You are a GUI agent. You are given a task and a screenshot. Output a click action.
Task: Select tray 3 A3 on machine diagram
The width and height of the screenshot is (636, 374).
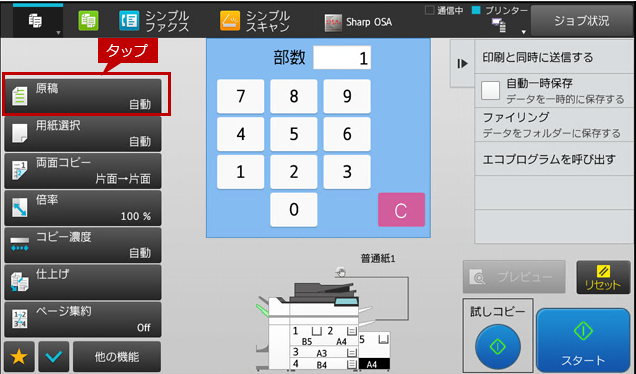click(x=324, y=352)
